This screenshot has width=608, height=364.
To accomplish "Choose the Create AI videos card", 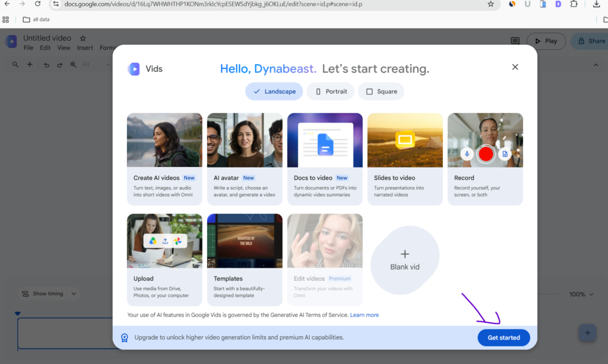I will (x=164, y=159).
